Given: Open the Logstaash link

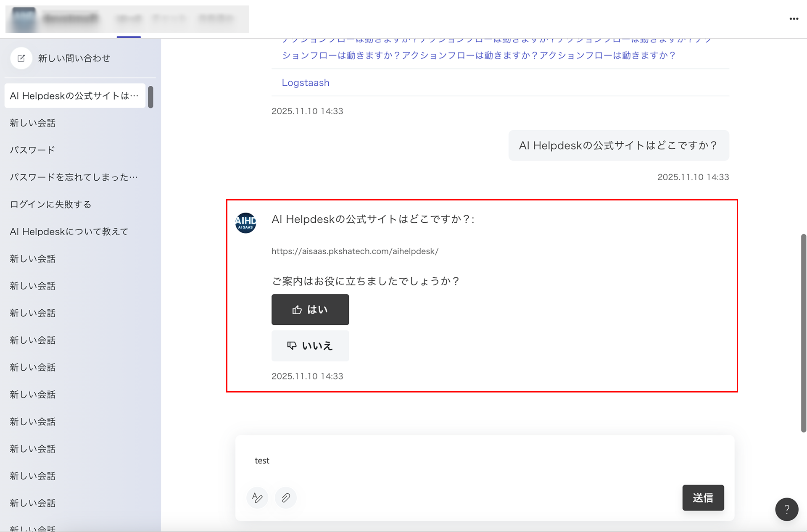Looking at the screenshot, I should point(306,83).
